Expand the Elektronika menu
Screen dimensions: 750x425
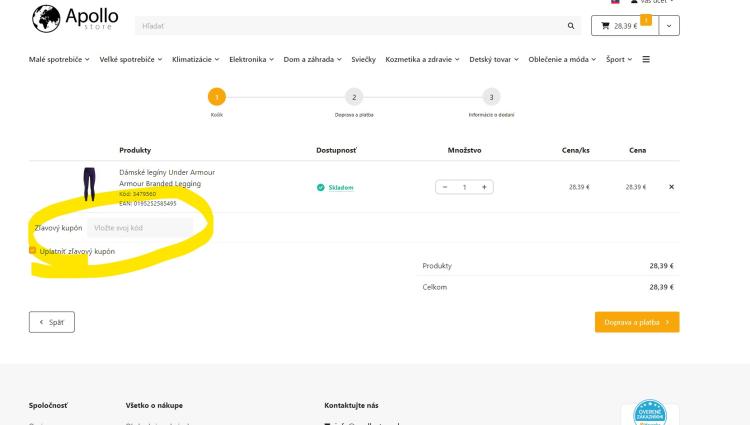coord(251,59)
